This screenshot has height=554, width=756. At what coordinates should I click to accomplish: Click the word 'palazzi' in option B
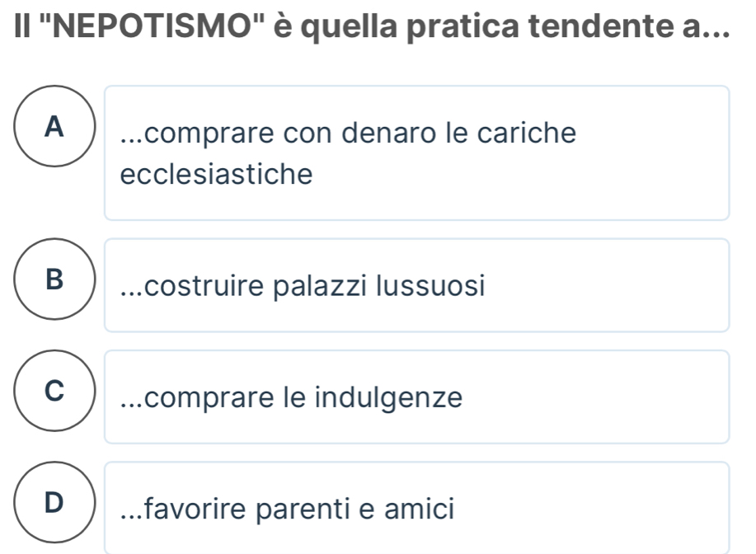pos(320,286)
